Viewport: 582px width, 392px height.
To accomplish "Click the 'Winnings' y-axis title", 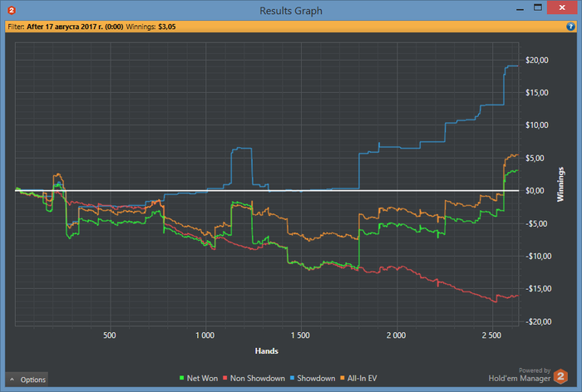I will 560,184.
